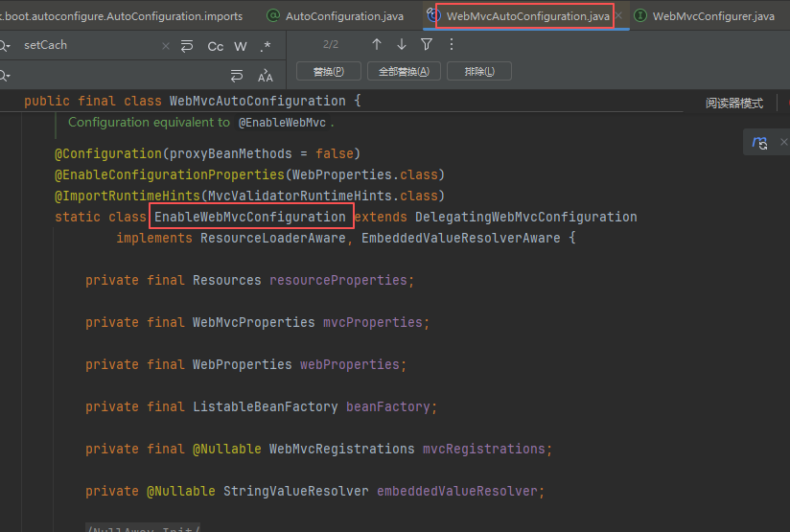790x532 pixels.
Task: Clear the setCach search text
Action: coord(166,46)
